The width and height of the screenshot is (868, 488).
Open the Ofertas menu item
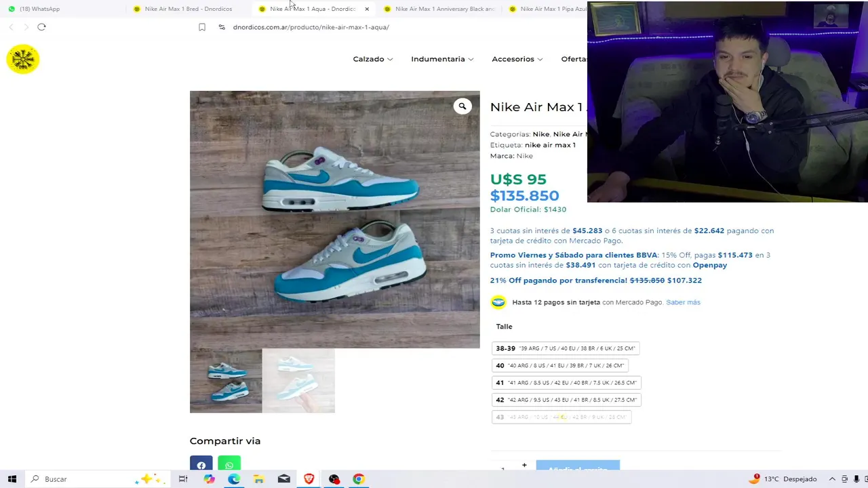pos(574,59)
